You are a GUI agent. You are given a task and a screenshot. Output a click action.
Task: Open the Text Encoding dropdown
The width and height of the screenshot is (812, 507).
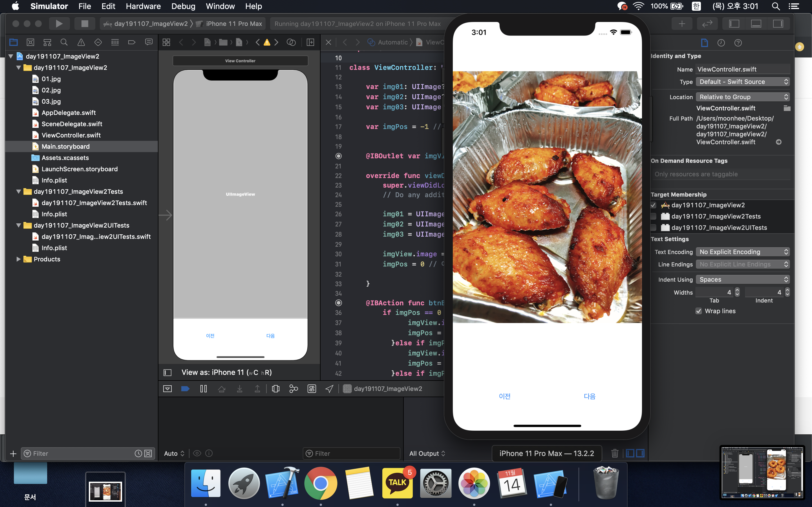(742, 252)
